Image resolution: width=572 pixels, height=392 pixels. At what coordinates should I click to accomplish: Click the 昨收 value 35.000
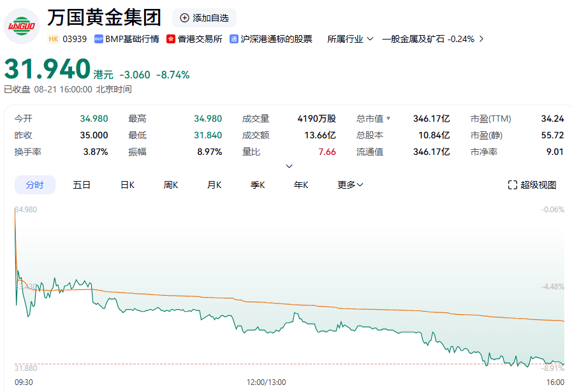94,135
